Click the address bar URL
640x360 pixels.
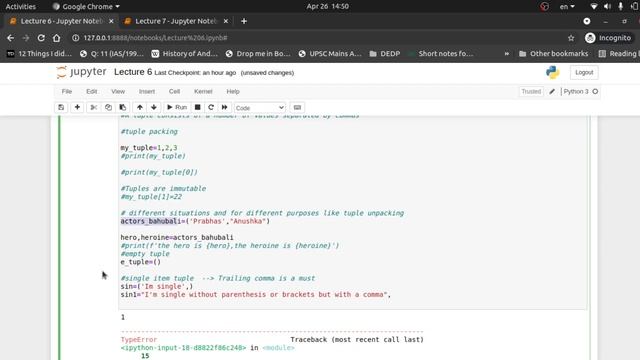click(155, 38)
